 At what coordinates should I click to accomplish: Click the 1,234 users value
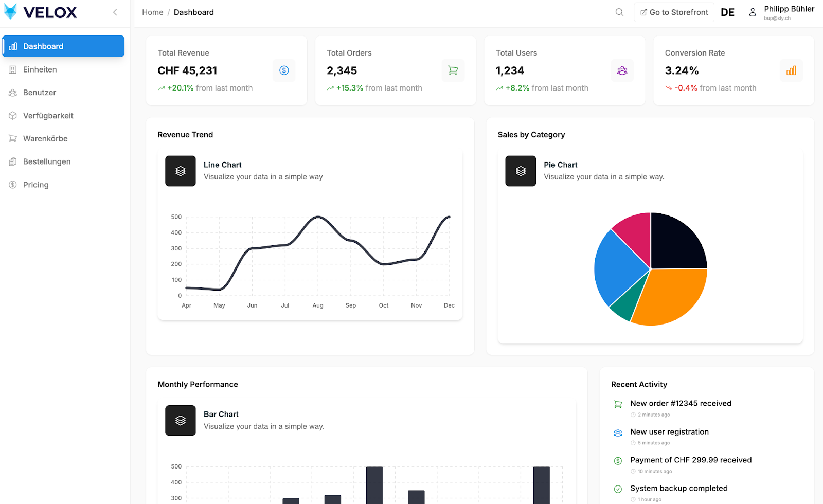(510, 70)
